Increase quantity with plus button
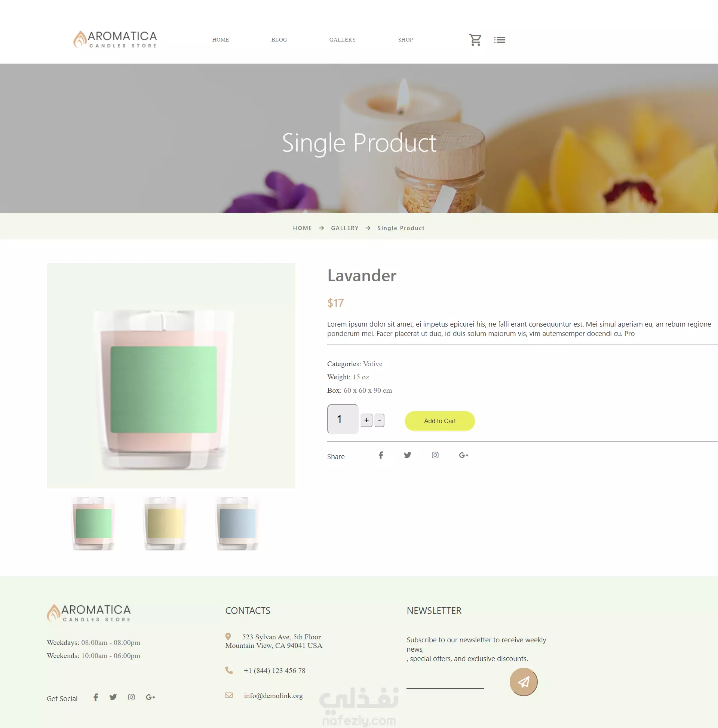The width and height of the screenshot is (718, 728). point(366,420)
